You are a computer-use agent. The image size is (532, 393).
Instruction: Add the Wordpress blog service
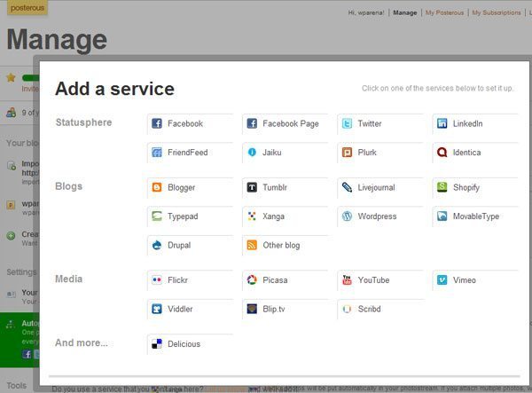pos(377,216)
